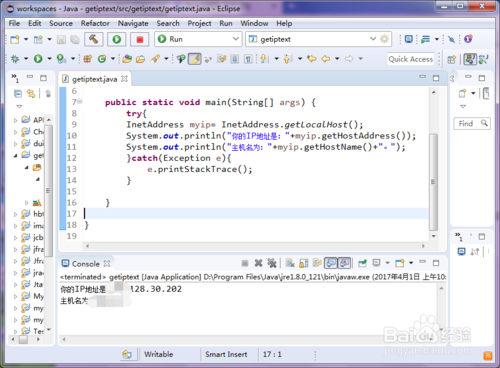Open the Run launch mode dropdown
Screen dimensions: 500x368
198,39
